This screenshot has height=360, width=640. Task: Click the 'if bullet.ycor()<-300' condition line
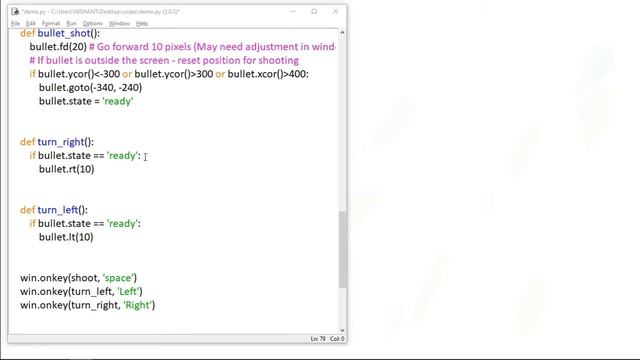(169, 74)
